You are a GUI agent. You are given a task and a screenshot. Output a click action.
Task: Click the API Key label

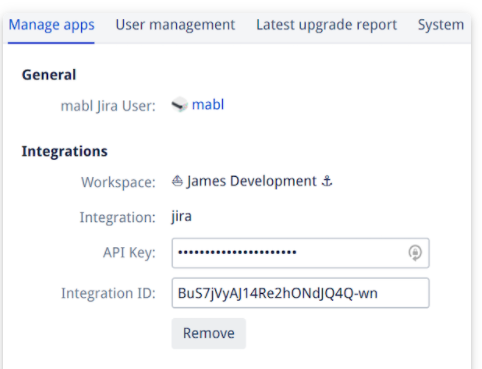click(129, 253)
